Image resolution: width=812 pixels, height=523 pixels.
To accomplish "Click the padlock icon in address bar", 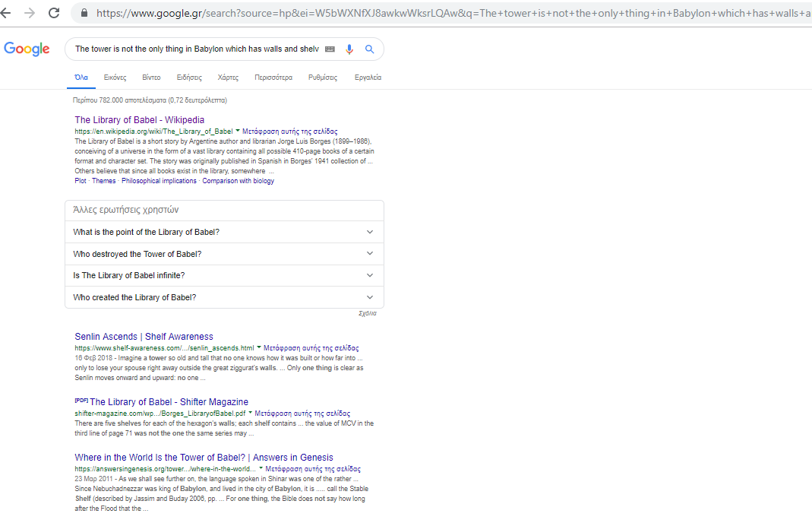I will pos(84,13).
